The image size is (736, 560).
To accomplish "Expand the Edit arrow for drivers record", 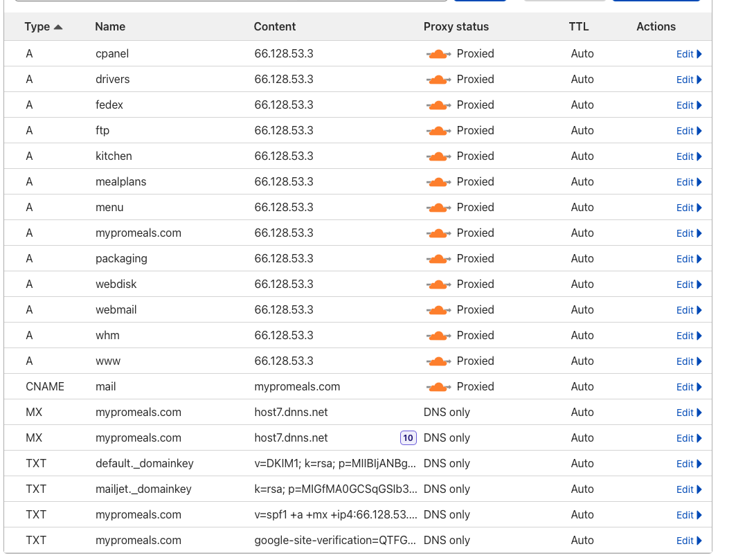I will [699, 80].
